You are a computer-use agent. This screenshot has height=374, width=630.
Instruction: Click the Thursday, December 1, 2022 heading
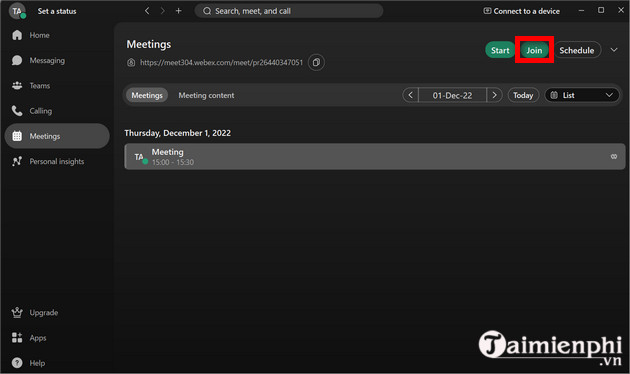(x=178, y=133)
